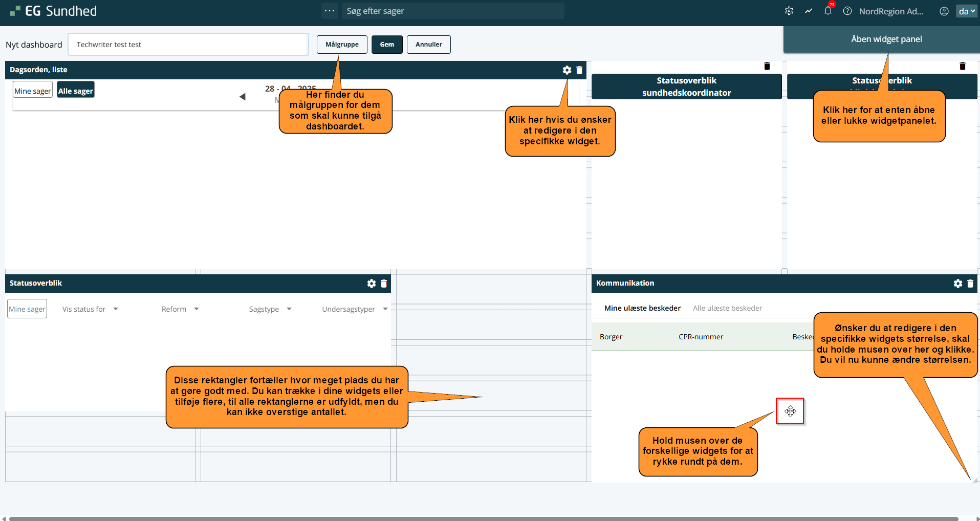This screenshot has width=980, height=521.
Task: Open the Statusoverblik widget gear settings
Action: [x=371, y=284]
